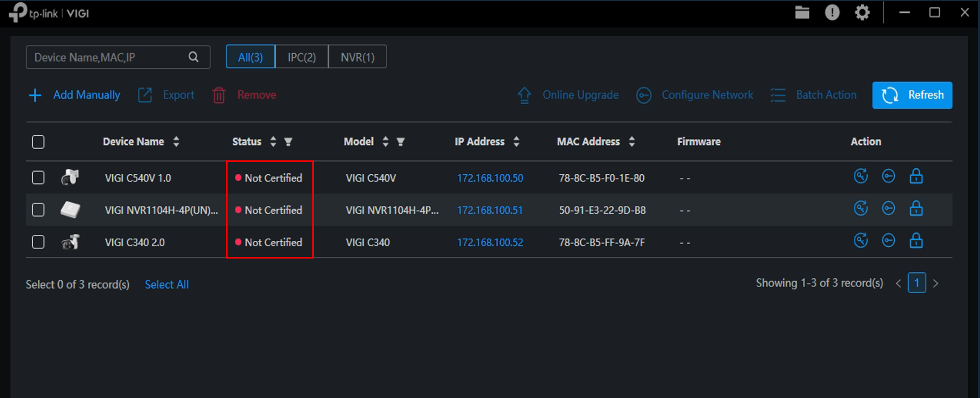Image resolution: width=980 pixels, height=398 pixels.
Task: Switch to the All(3) tab
Action: coord(251,56)
